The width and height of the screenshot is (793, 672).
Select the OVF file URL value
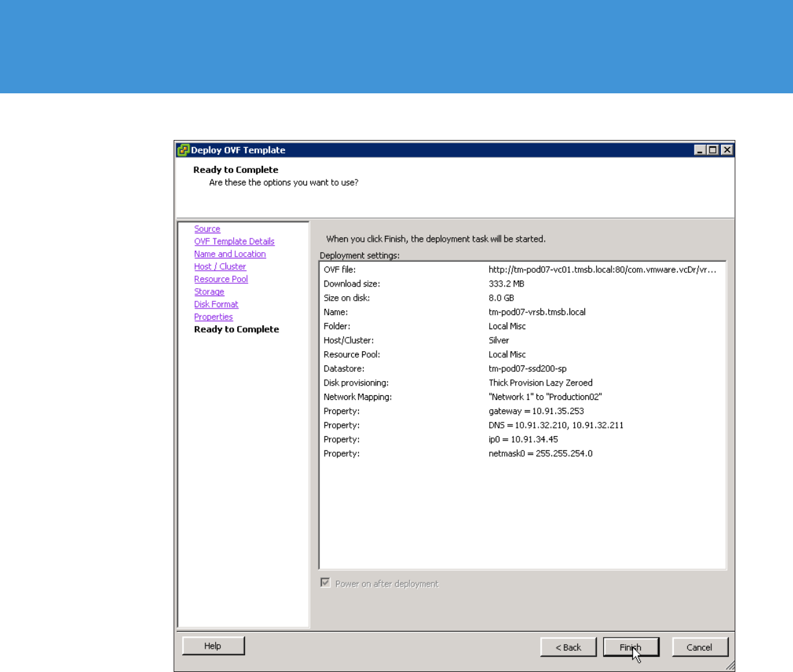pos(603,270)
